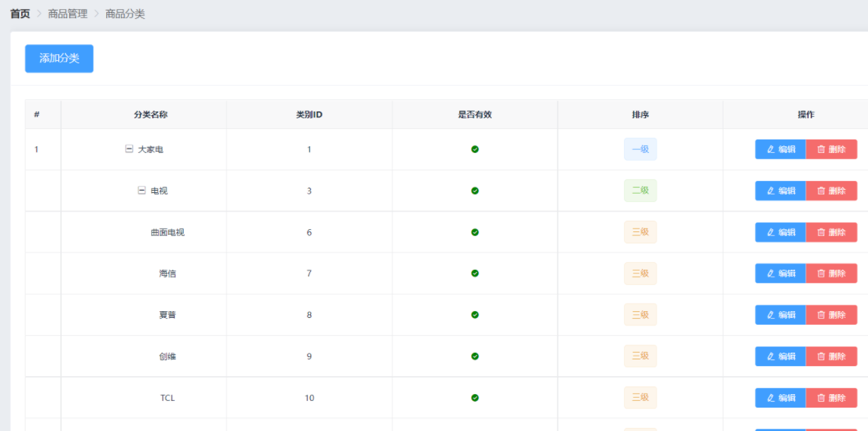Delete the 创维 category
The image size is (868, 431).
pos(831,356)
